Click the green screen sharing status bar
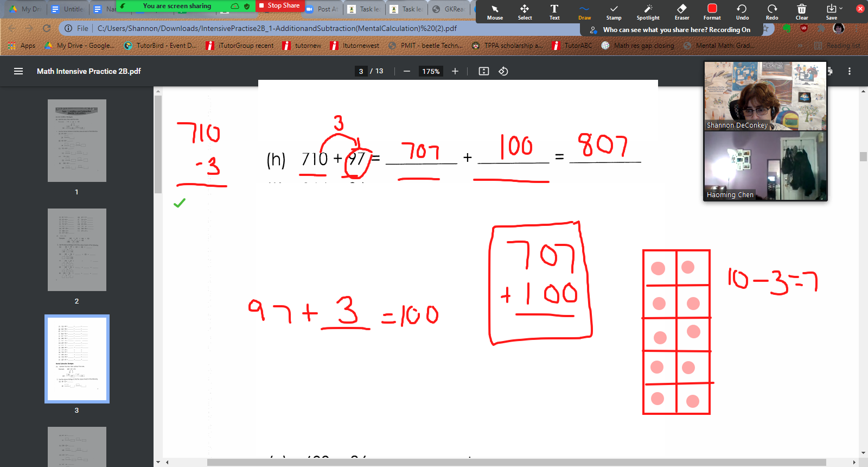The height and width of the screenshot is (467, 868). click(186, 6)
